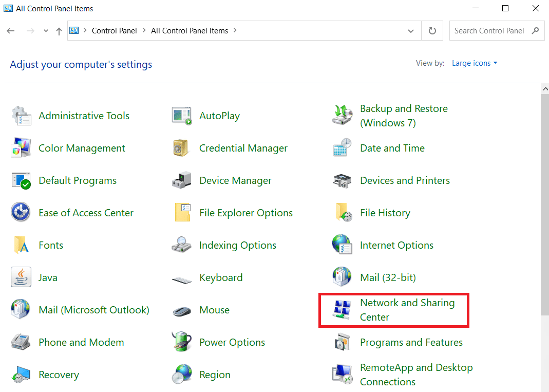549x392 pixels.
Task: Expand the chevron after All Control Panel Items
Action: point(235,30)
